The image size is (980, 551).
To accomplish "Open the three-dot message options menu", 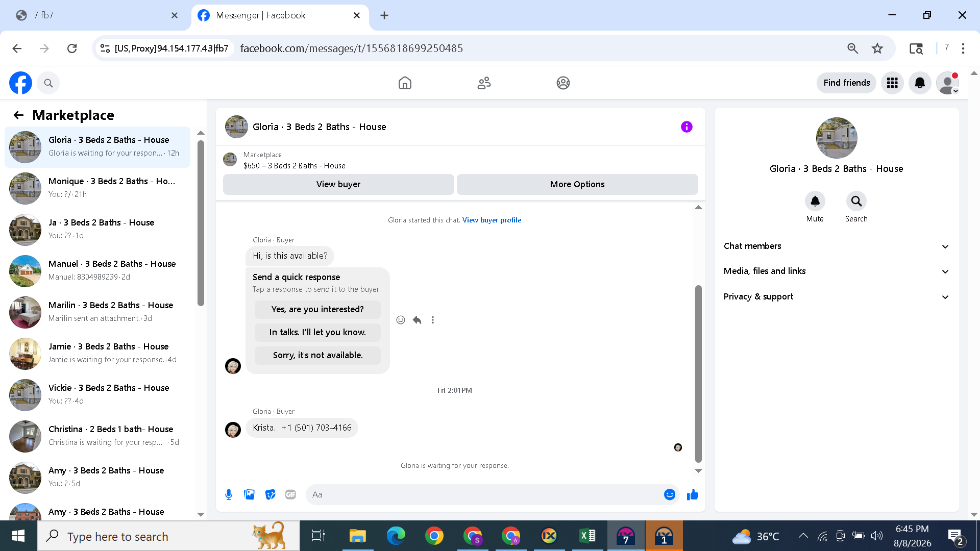I will [433, 320].
